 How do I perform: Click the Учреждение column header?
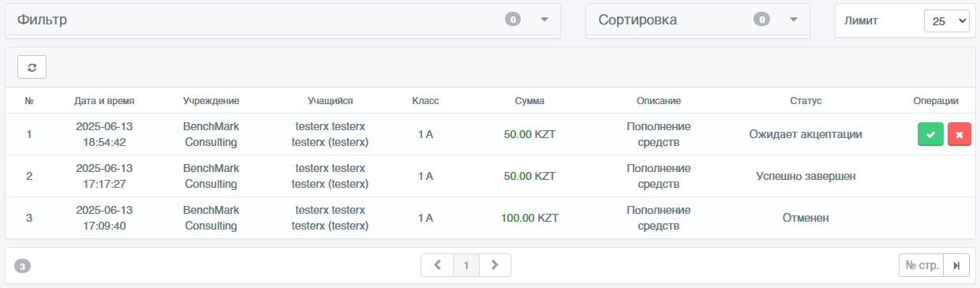pyautogui.click(x=211, y=101)
